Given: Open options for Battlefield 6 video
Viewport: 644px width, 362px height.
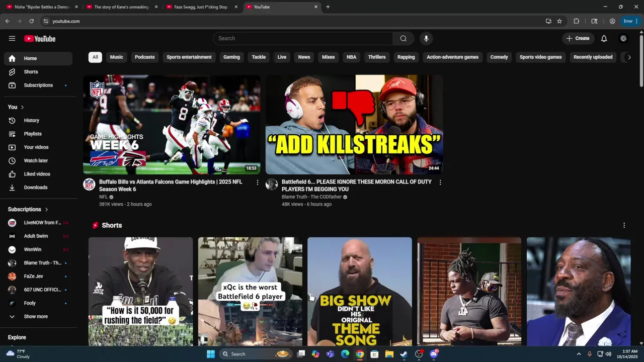Looking at the screenshot, I should (440, 183).
